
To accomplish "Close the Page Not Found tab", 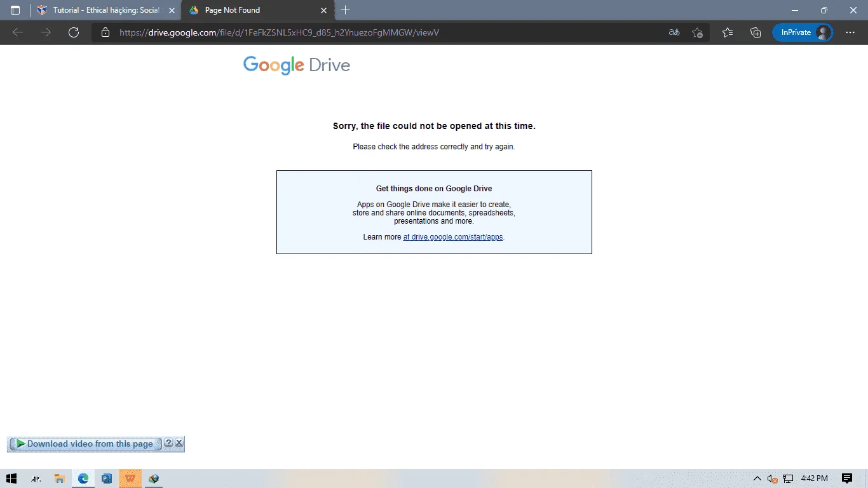I will [323, 10].
